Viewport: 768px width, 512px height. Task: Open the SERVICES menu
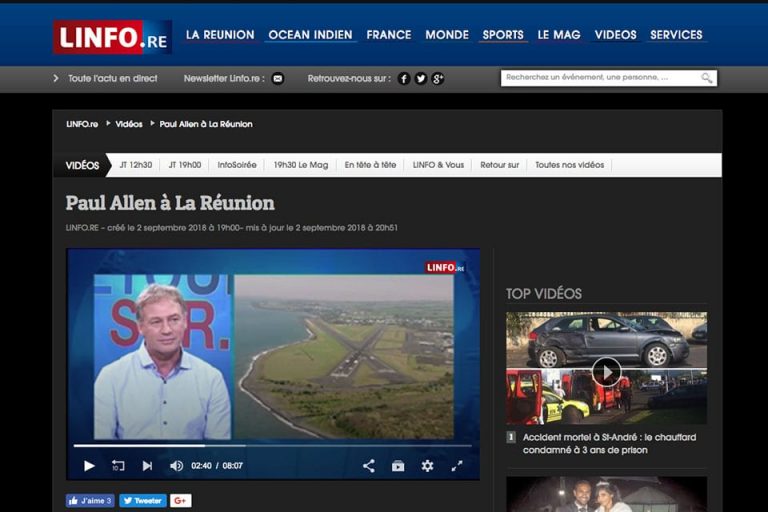coord(676,35)
